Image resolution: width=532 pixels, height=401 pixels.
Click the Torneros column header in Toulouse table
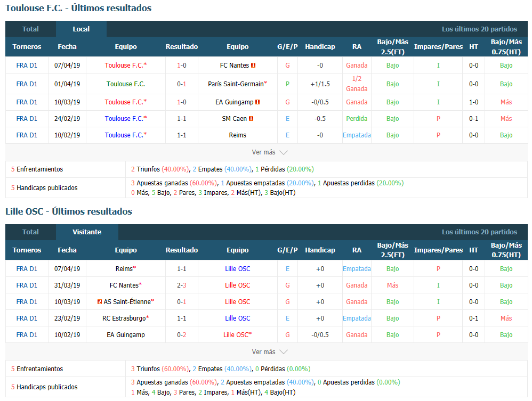click(x=27, y=47)
